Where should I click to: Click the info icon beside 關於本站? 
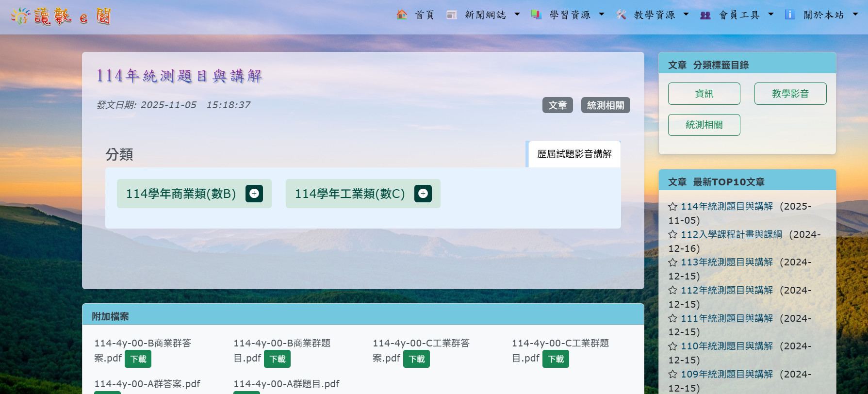(790, 15)
